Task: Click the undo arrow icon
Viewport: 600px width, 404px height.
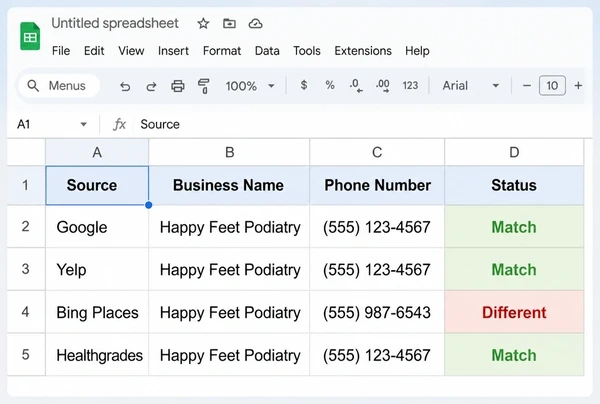Action: pos(125,86)
